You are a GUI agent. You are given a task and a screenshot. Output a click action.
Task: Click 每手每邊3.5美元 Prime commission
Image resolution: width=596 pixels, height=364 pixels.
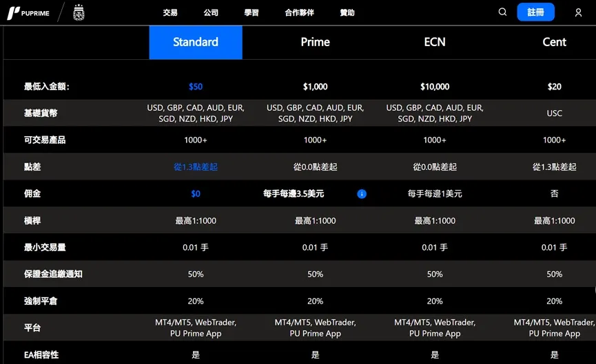(294, 194)
